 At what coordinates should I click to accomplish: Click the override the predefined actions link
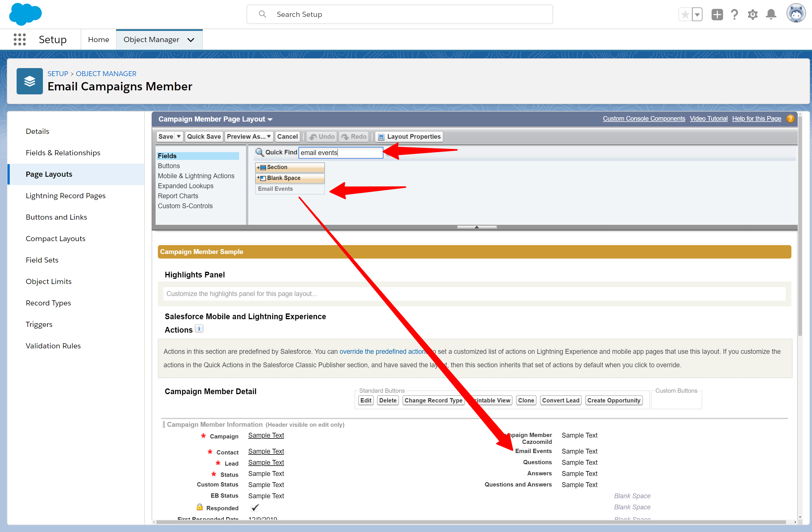coord(384,352)
